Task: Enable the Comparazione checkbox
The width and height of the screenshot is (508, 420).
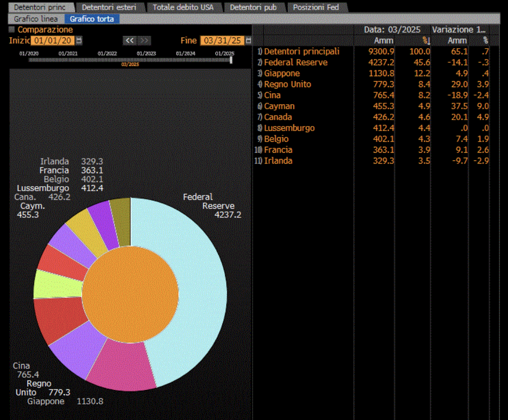Action: [11, 29]
